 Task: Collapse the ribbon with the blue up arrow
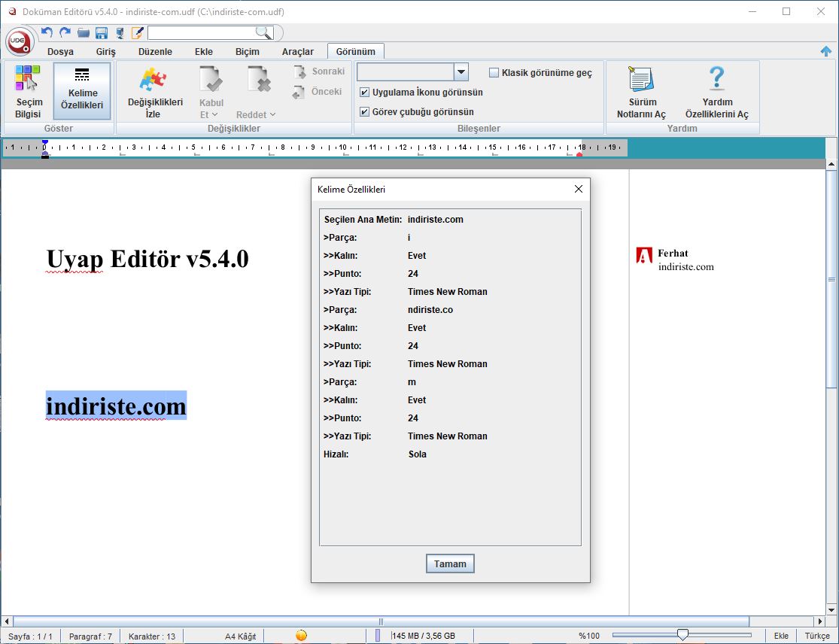pos(826,51)
